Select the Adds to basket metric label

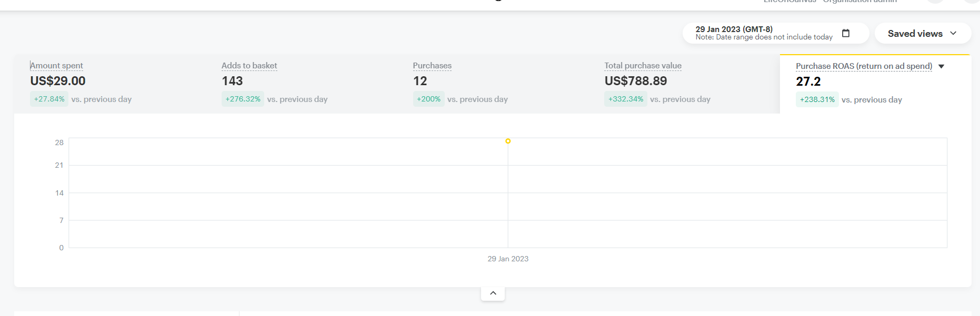click(x=249, y=66)
